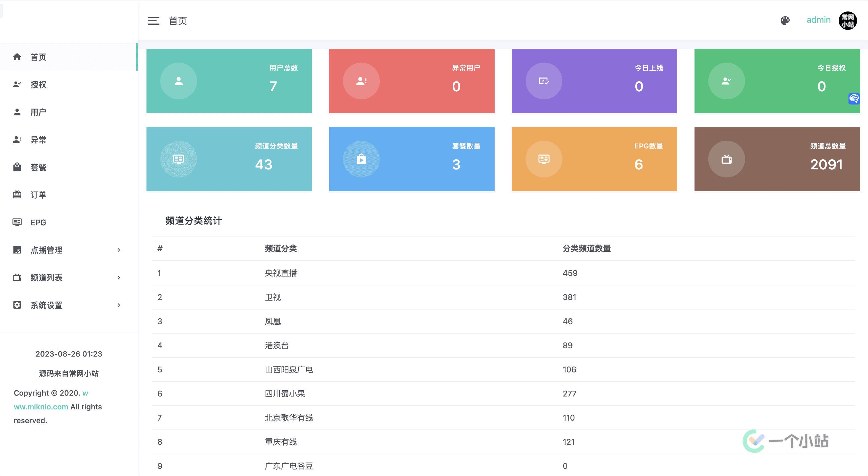Open the www.miknio.com footer link
868x476 pixels.
coord(41,407)
